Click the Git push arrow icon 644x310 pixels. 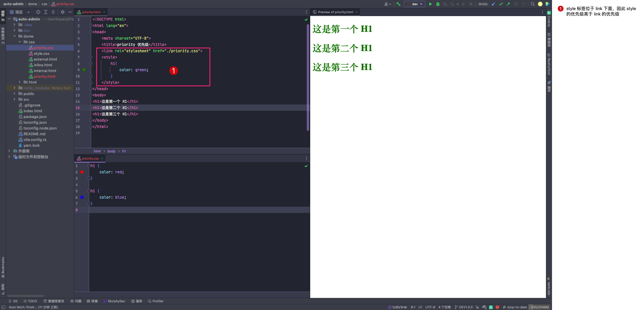[508, 4]
